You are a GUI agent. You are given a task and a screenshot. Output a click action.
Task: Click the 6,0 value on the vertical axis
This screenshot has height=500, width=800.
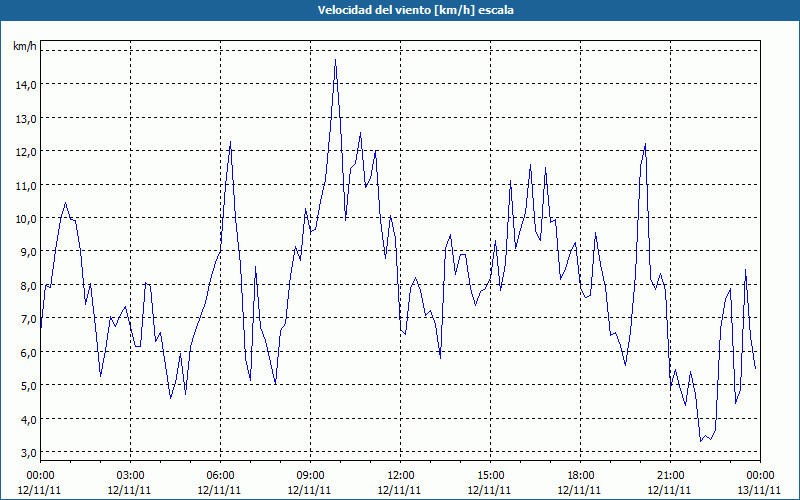point(28,353)
